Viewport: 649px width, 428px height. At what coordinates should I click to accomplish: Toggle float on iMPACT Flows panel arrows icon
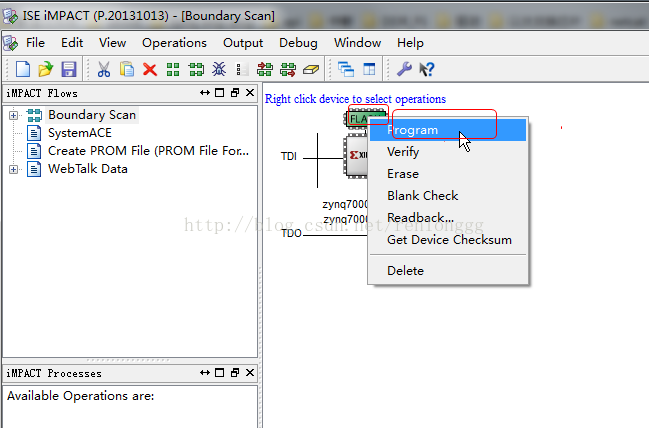click(205, 93)
